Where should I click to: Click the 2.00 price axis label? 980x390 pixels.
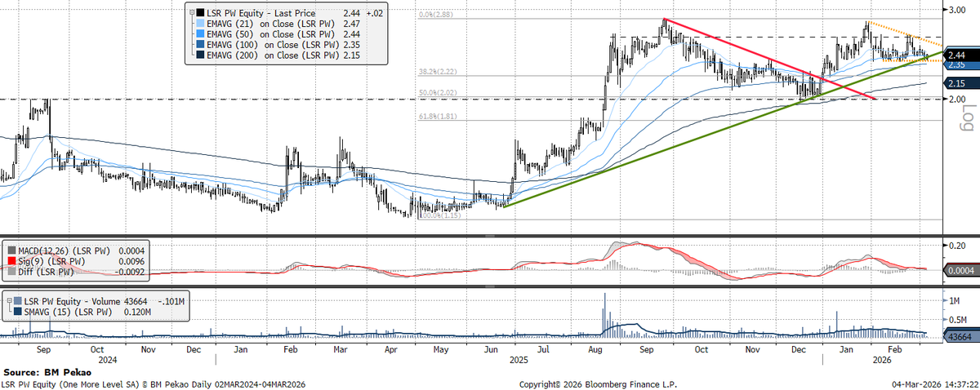tap(957, 100)
